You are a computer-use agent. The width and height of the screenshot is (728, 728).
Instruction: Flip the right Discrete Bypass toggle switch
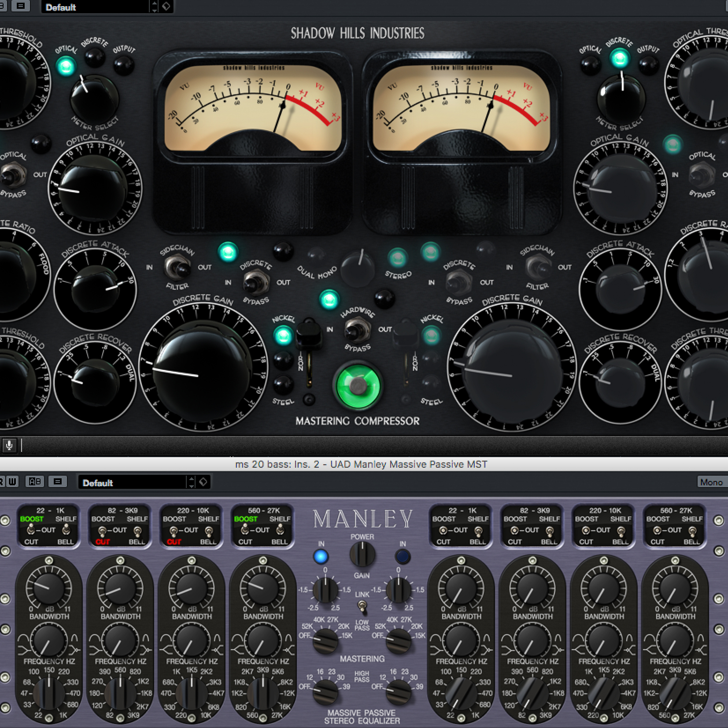pyautogui.click(x=458, y=282)
